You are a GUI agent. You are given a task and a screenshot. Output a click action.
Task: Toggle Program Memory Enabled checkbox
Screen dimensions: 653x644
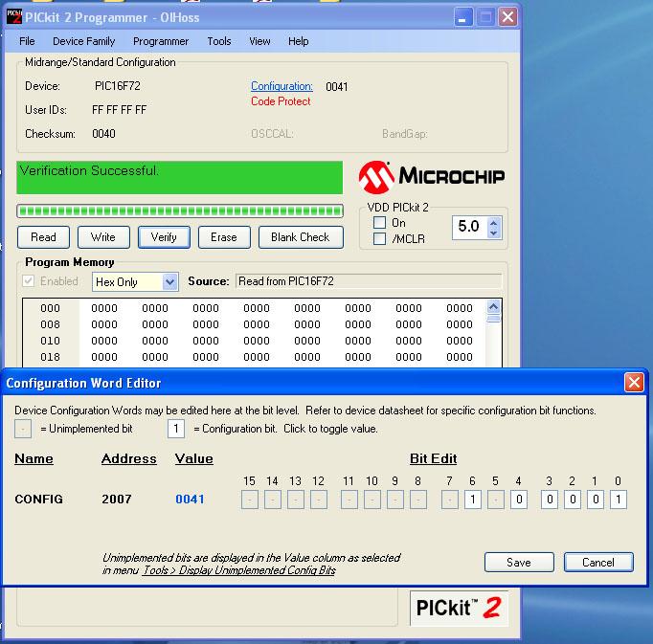pos(29,281)
